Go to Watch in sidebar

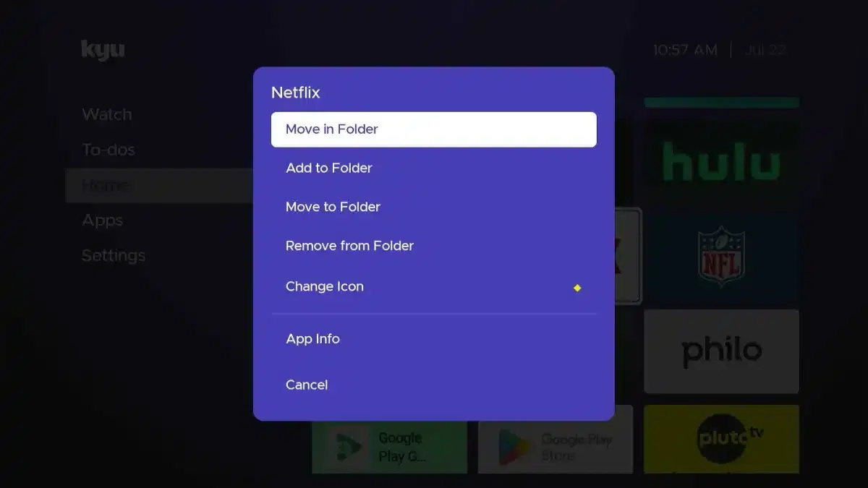(106, 114)
